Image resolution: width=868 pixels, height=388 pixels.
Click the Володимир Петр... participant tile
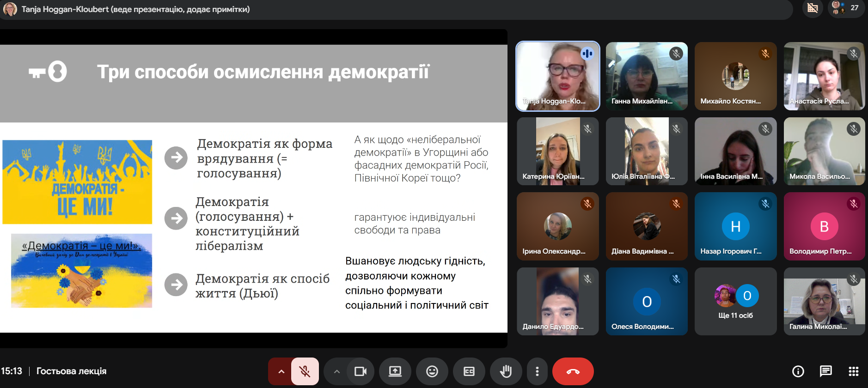point(825,226)
